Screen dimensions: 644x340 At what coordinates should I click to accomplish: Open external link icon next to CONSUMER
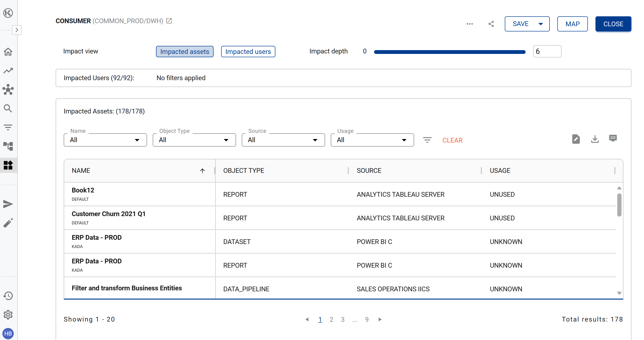[x=169, y=21]
